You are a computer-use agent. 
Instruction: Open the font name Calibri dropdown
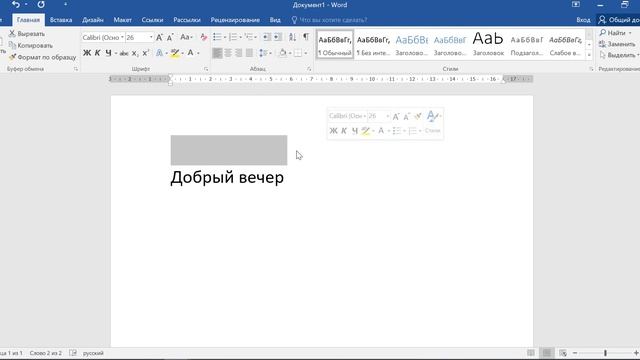[122, 37]
